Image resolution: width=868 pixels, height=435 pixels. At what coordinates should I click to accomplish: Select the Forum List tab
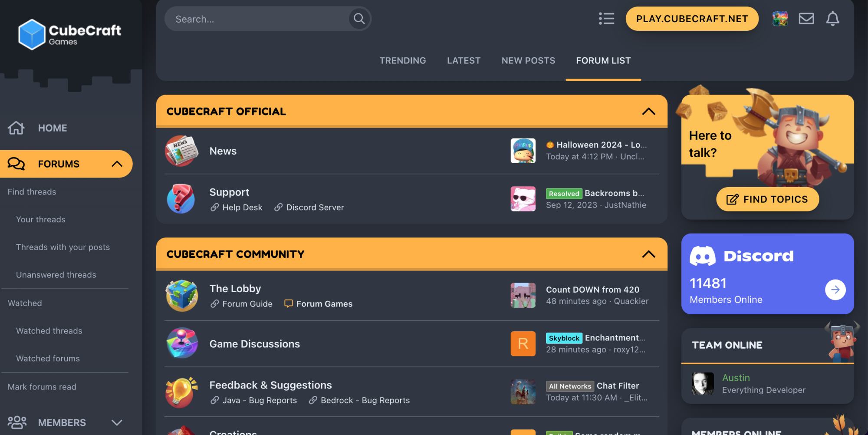tap(603, 61)
